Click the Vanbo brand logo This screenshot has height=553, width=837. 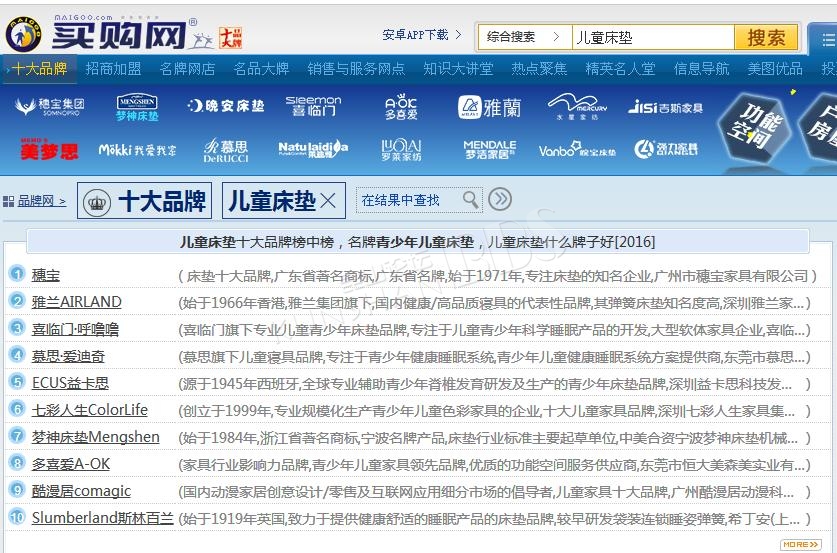[577, 149]
